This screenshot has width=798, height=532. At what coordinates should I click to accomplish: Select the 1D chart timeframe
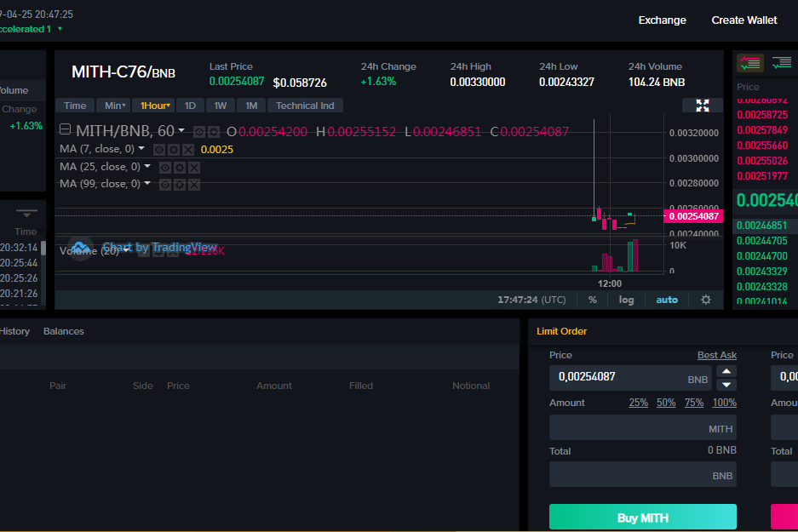[190, 105]
